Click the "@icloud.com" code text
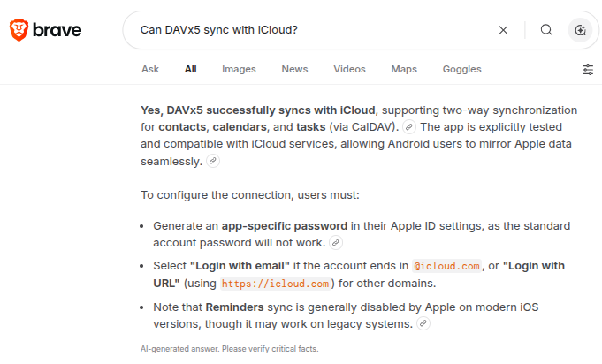 tap(446, 266)
